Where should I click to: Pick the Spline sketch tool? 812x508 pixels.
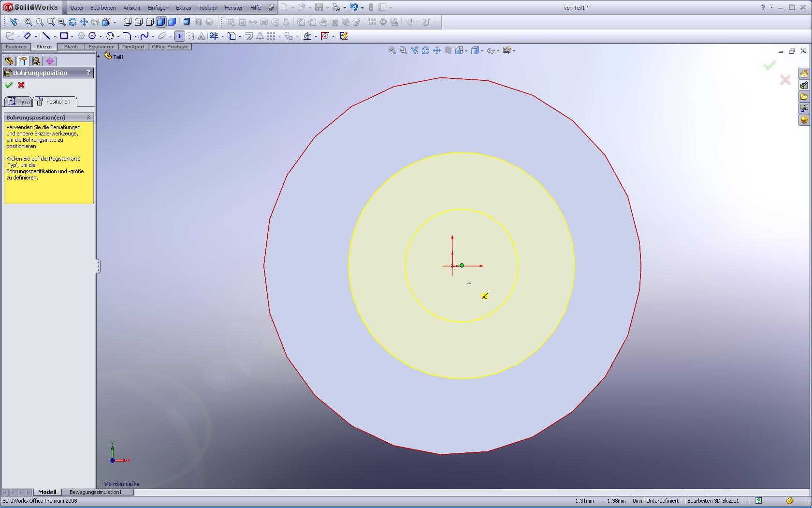point(144,36)
